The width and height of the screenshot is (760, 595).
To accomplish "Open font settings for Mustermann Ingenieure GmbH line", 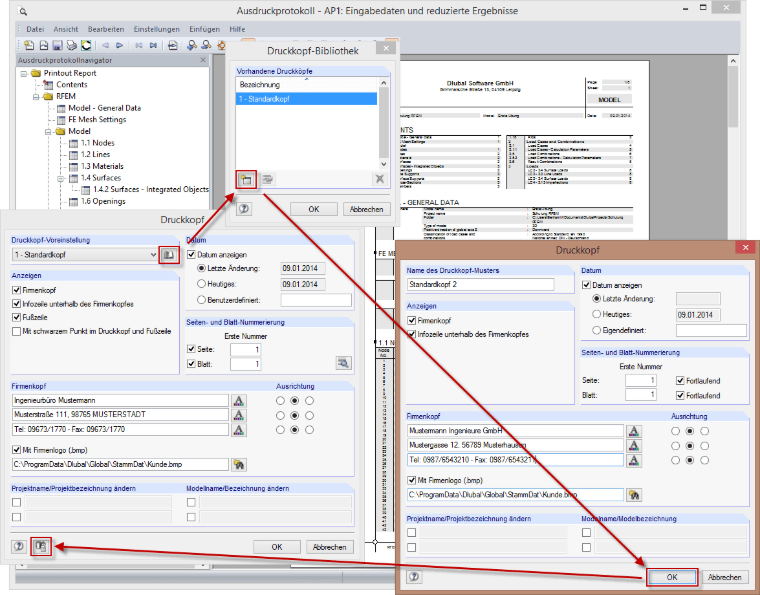I will (x=633, y=431).
